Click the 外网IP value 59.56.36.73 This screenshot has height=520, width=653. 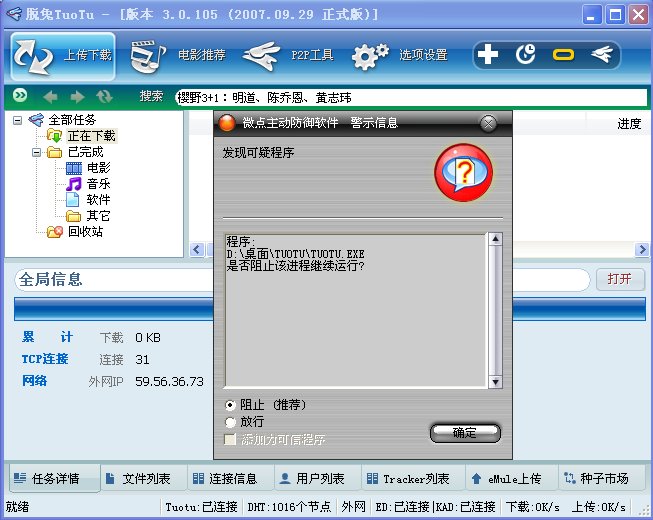(169, 381)
